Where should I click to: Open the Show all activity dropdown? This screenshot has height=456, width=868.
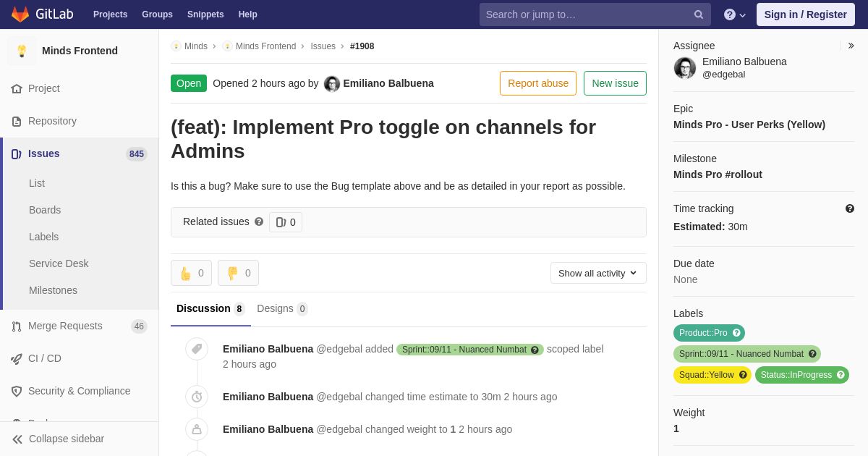pyautogui.click(x=598, y=273)
